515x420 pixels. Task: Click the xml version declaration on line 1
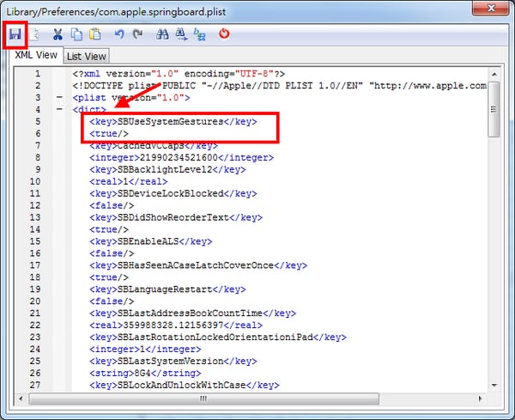pyautogui.click(x=179, y=74)
